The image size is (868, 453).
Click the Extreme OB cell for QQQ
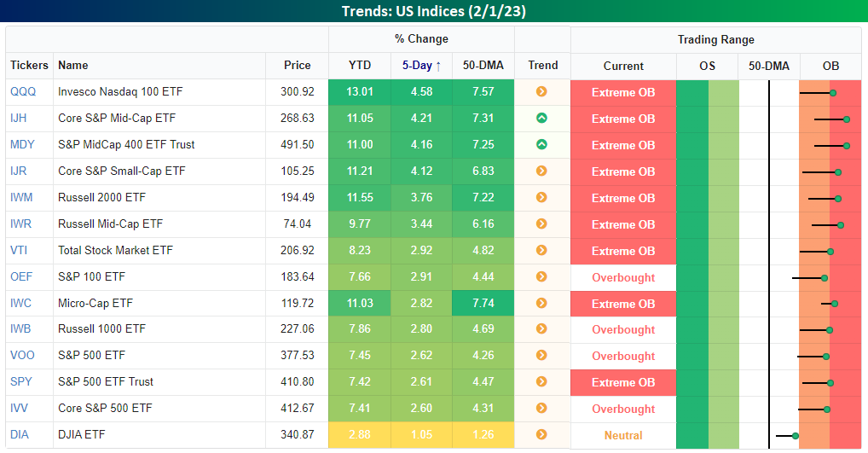pyautogui.click(x=623, y=92)
